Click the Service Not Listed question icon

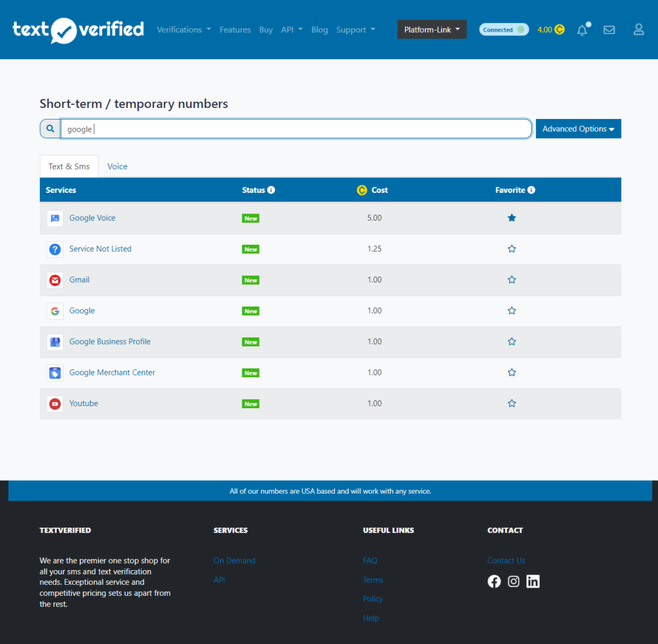point(55,249)
